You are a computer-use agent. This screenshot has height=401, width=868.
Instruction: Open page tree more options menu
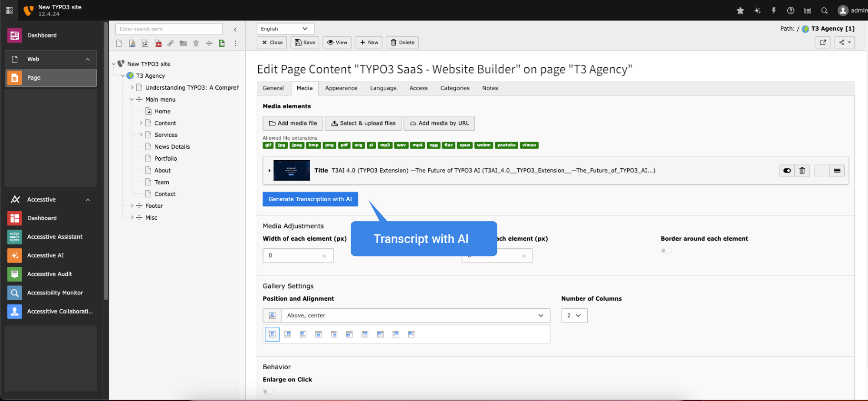236,43
